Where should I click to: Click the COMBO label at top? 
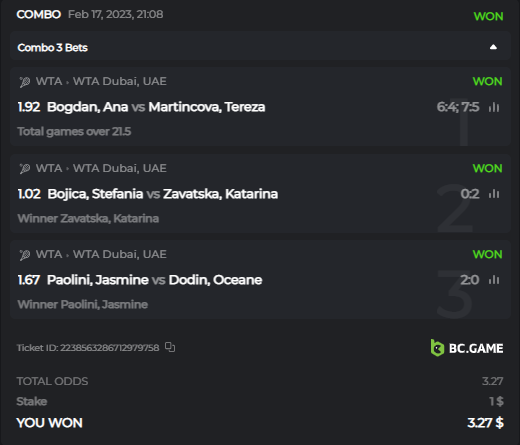pyautogui.click(x=39, y=14)
